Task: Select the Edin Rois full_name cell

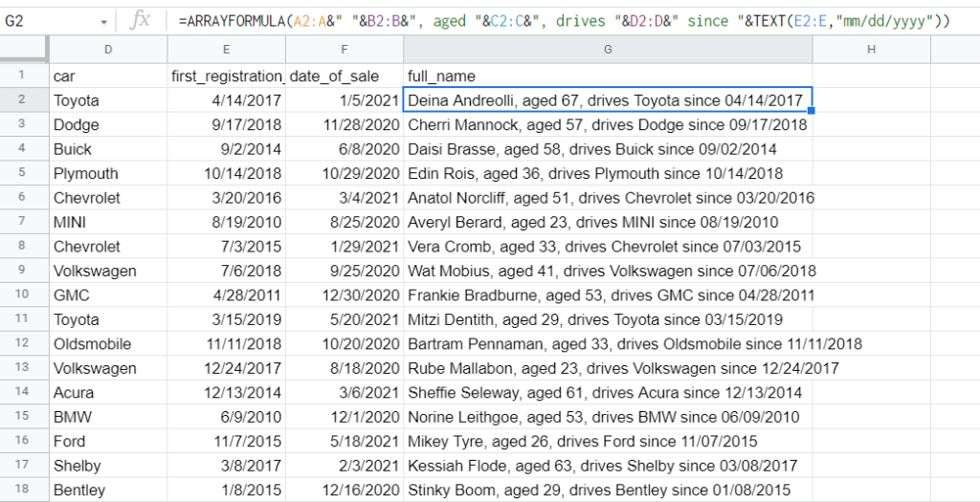Action: (x=608, y=173)
